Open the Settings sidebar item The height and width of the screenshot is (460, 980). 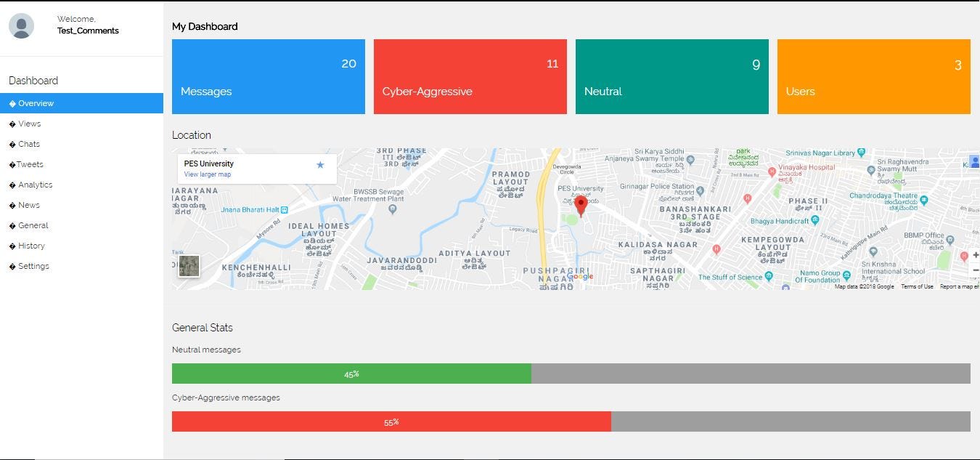click(81, 266)
